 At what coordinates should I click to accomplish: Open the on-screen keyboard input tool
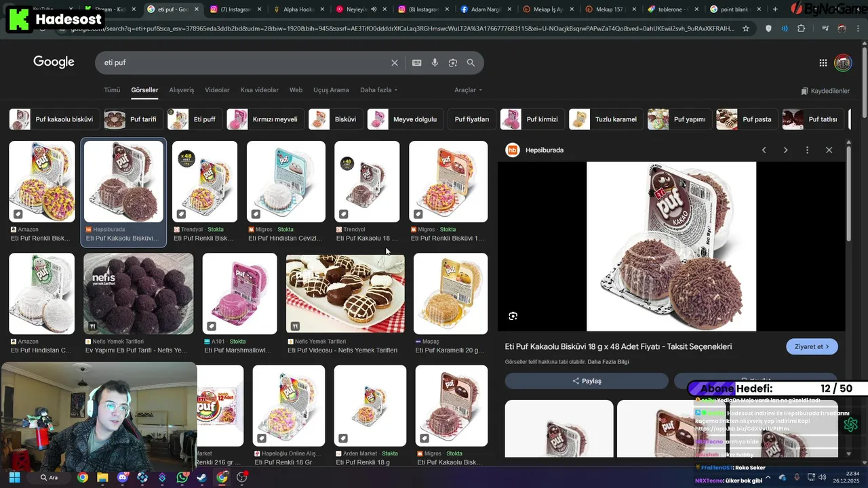tap(417, 62)
